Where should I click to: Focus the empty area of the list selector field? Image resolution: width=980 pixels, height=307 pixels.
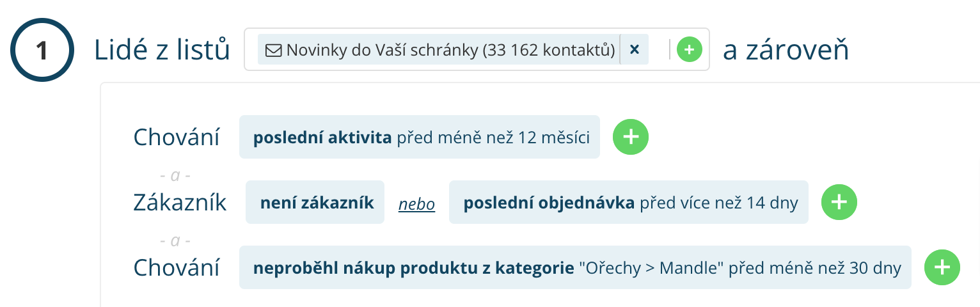tap(659, 49)
